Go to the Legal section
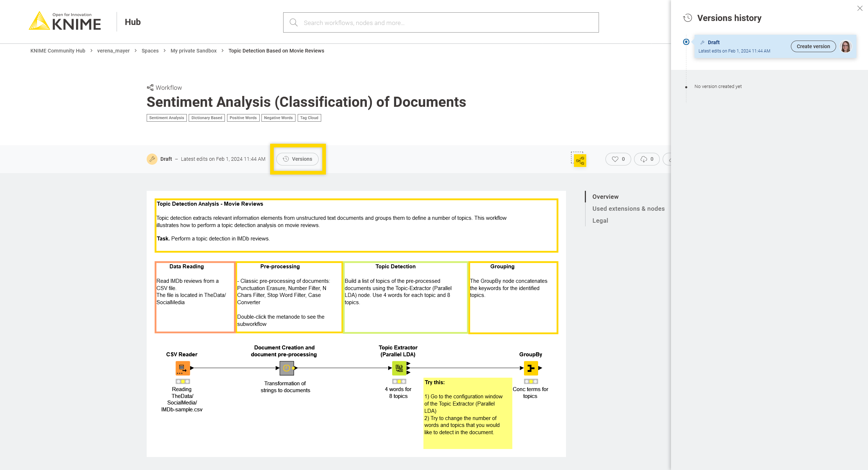 [600, 221]
